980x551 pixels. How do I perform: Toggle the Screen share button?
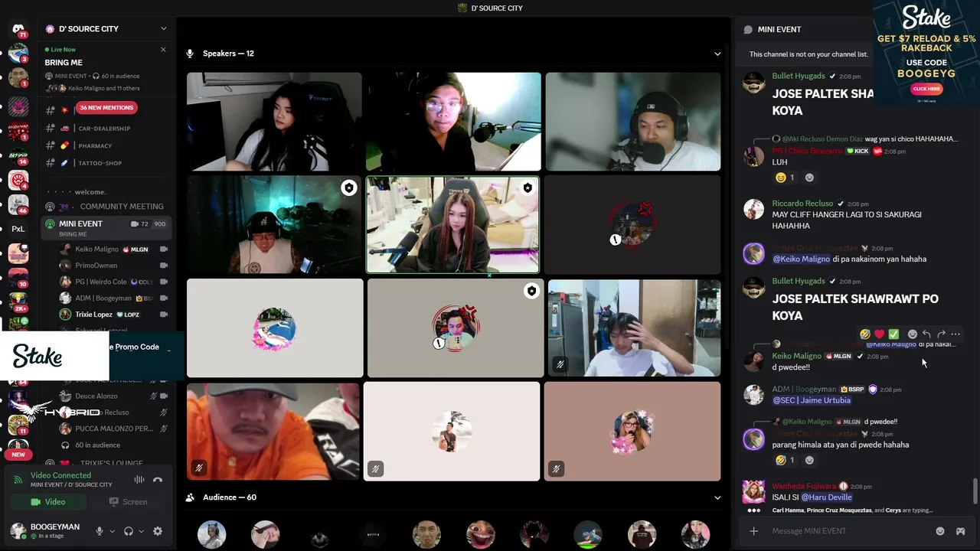(128, 502)
